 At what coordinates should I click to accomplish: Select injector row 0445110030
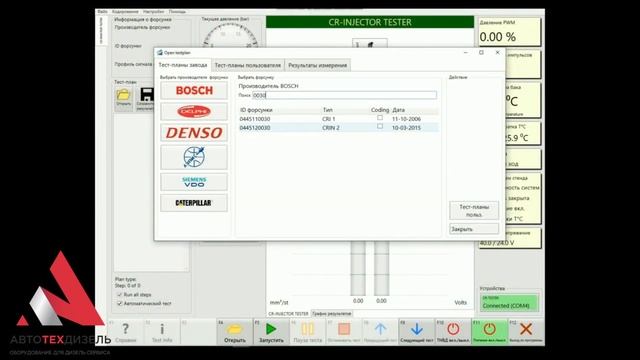pyautogui.click(x=339, y=119)
